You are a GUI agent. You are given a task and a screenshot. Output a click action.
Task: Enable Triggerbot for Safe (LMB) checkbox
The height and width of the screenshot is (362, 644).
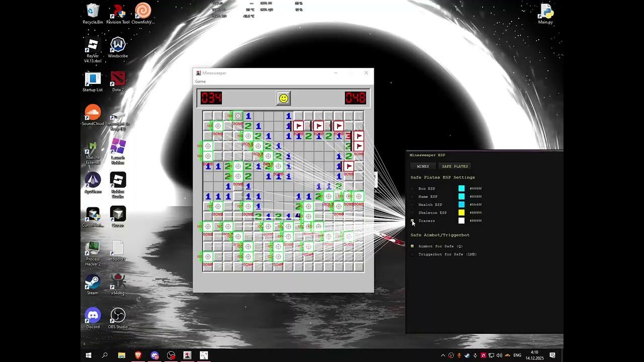pos(413,254)
